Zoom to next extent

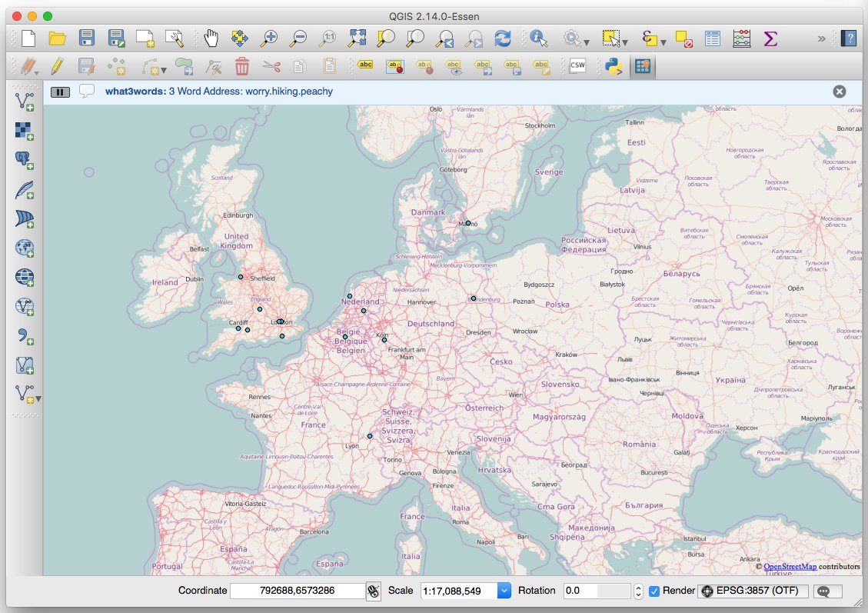pos(474,38)
